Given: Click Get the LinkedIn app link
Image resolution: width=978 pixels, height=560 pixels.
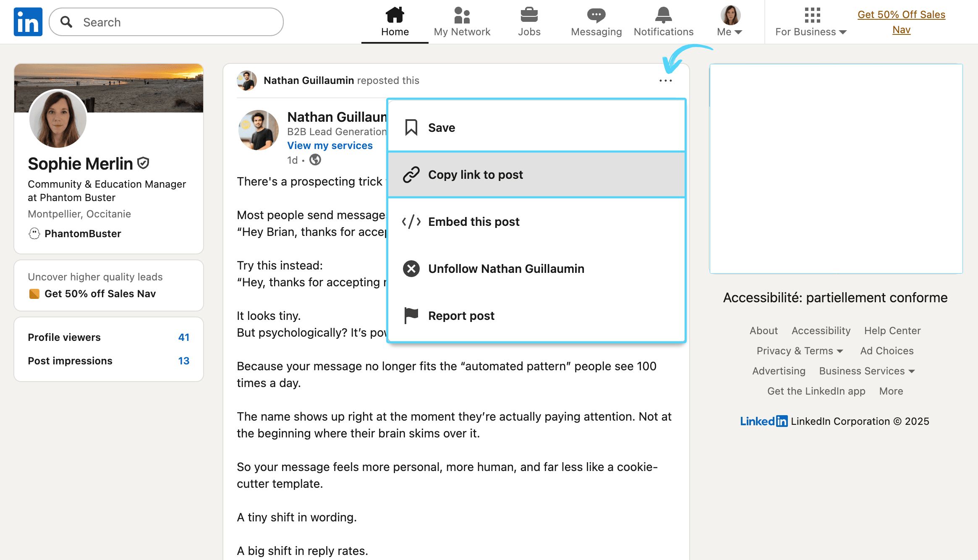Looking at the screenshot, I should pyautogui.click(x=816, y=391).
